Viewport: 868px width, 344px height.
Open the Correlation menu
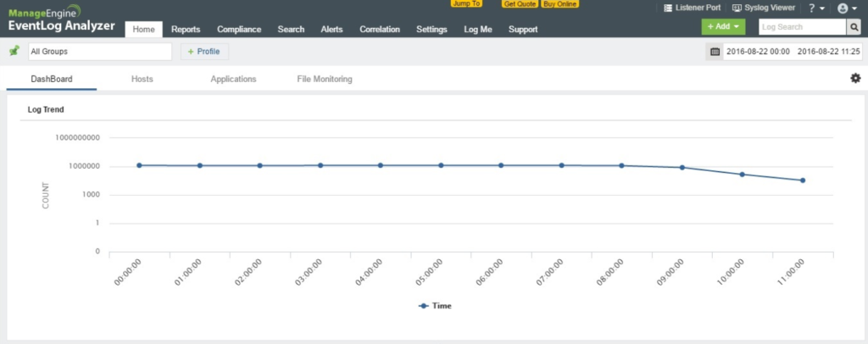[x=379, y=30]
